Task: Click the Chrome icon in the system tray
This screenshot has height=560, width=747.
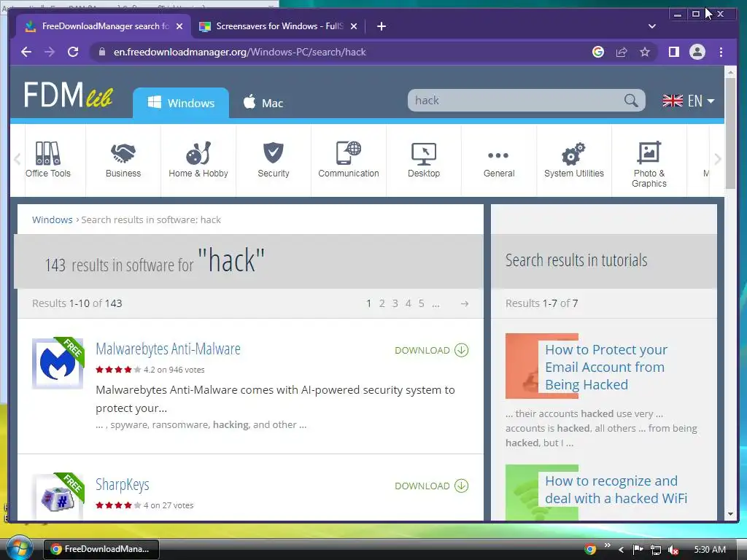Action: tap(590, 549)
